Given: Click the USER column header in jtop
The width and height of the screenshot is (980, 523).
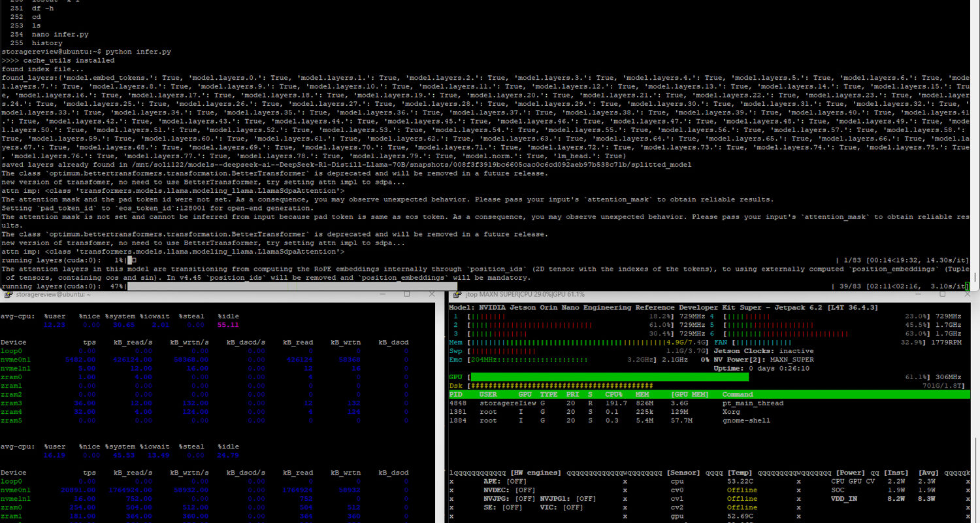Looking at the screenshot, I should click(x=489, y=395).
